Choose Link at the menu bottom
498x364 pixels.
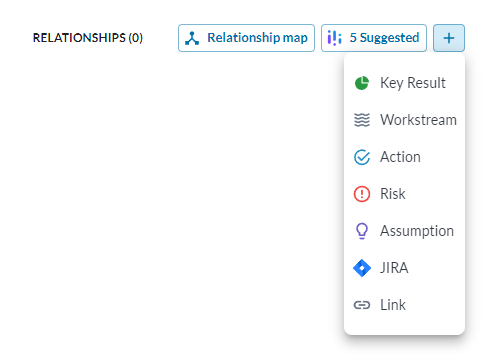point(404,305)
